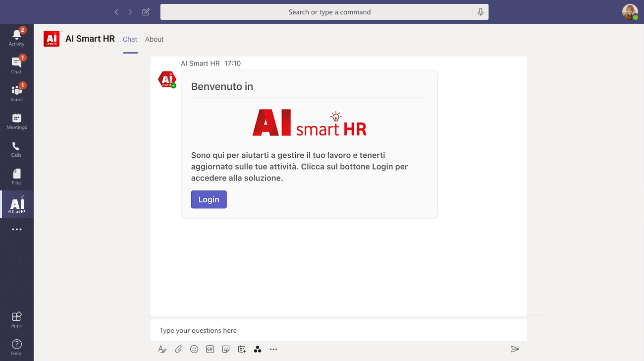Click the AI Smart HR header logo
This screenshot has width=644, height=361.
click(x=52, y=39)
